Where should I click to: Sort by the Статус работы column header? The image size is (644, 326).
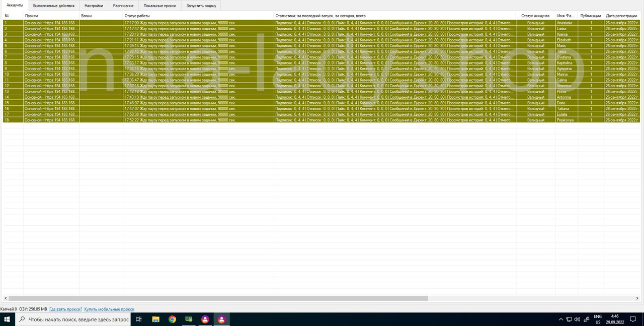pos(198,16)
